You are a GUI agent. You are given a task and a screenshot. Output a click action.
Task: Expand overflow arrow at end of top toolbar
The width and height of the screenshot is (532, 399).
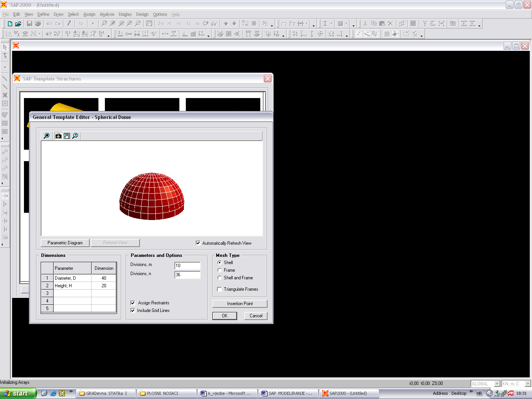[x=480, y=25]
